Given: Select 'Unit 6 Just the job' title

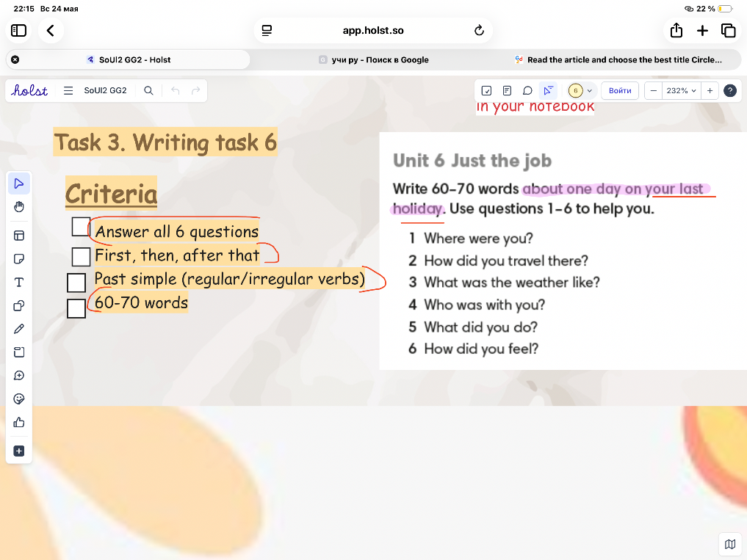Looking at the screenshot, I should pos(472,161).
